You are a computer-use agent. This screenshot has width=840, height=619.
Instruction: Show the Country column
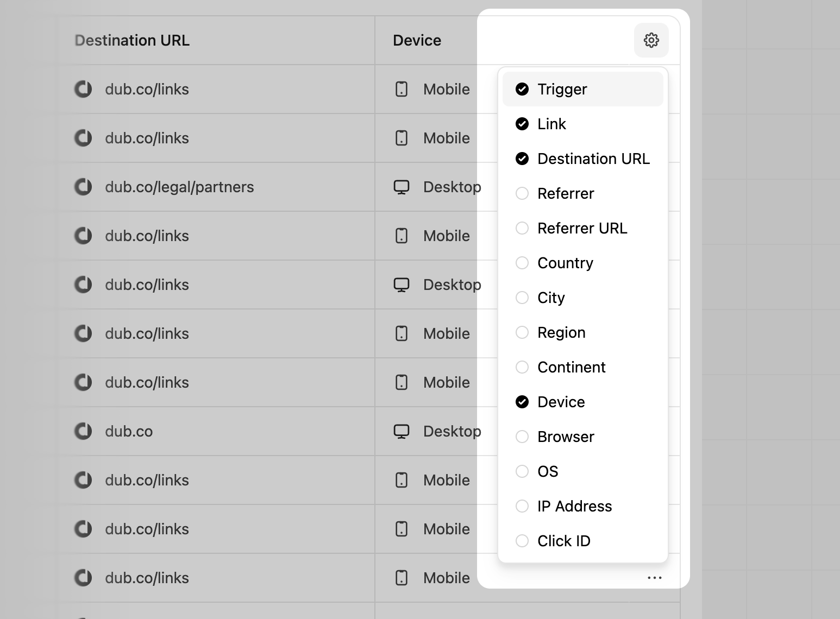(582, 263)
